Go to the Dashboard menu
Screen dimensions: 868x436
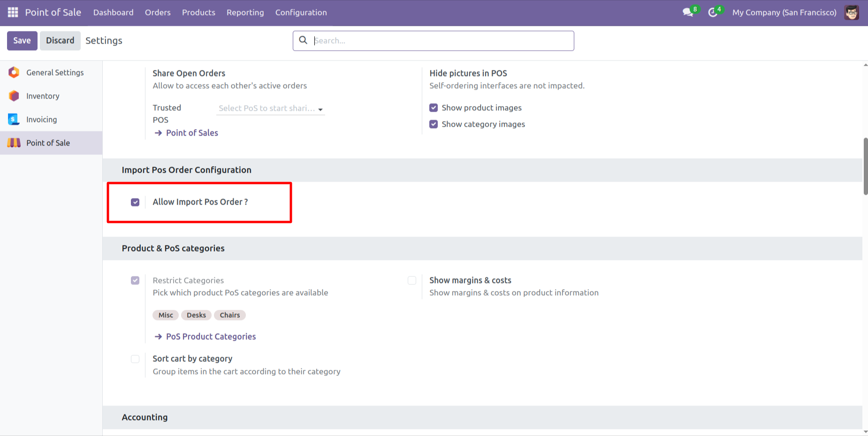click(113, 12)
